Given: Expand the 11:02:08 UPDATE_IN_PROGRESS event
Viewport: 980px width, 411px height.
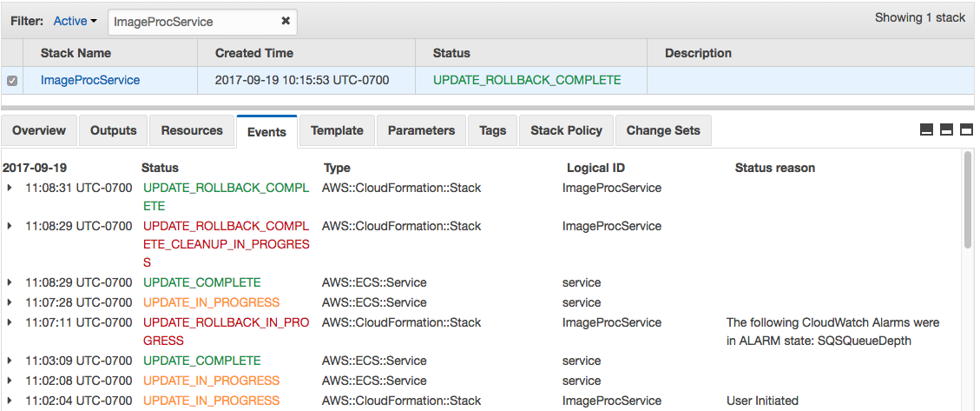Looking at the screenshot, I should (10, 381).
